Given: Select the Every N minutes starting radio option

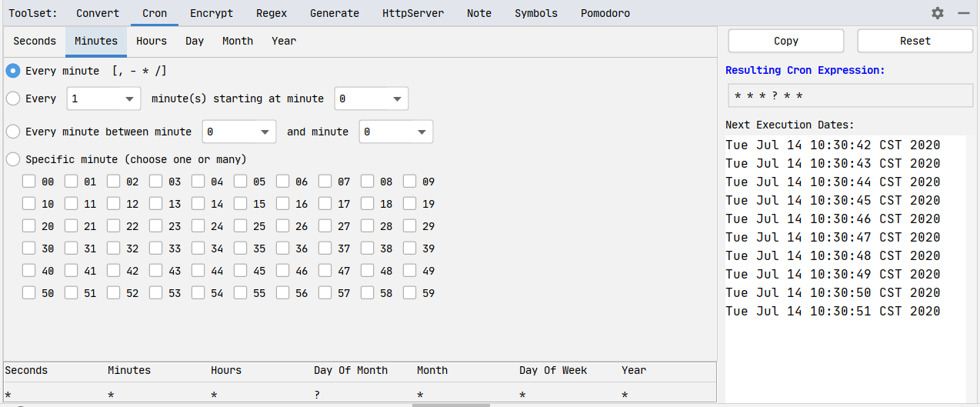Looking at the screenshot, I should [13, 98].
